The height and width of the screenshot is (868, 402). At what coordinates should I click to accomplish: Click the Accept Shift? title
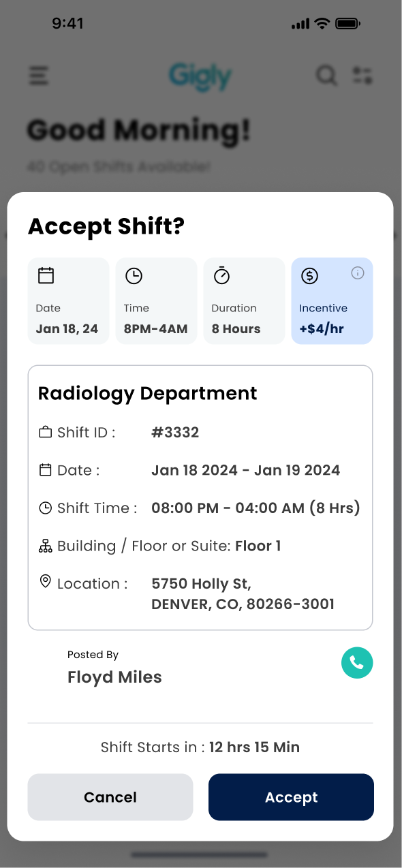tap(106, 226)
